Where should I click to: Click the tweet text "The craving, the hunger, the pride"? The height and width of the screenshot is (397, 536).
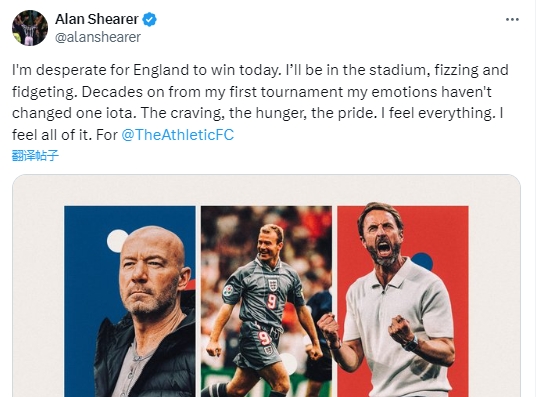coord(257,113)
